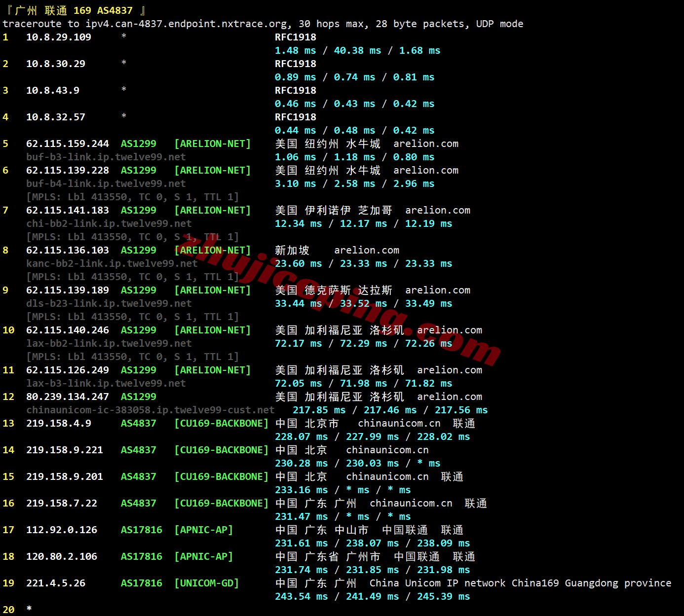Click IP address 62.115.126.249
The width and height of the screenshot is (684, 616).
(x=68, y=370)
